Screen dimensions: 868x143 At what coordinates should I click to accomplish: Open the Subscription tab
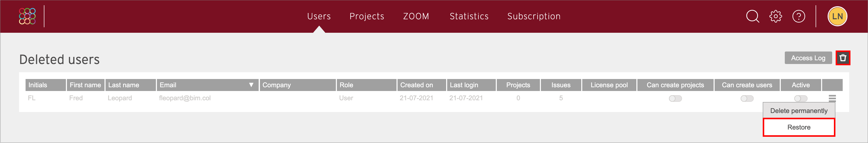(x=534, y=16)
